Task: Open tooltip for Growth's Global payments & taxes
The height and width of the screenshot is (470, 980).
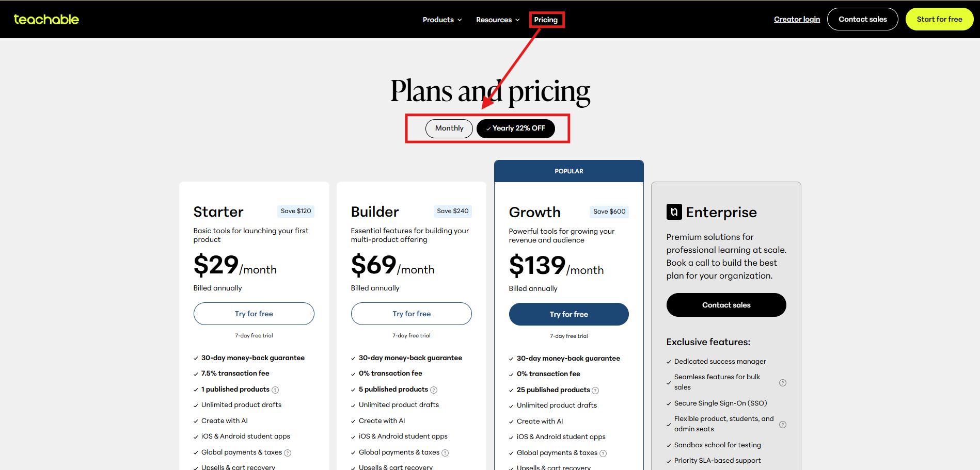Action: click(604, 453)
